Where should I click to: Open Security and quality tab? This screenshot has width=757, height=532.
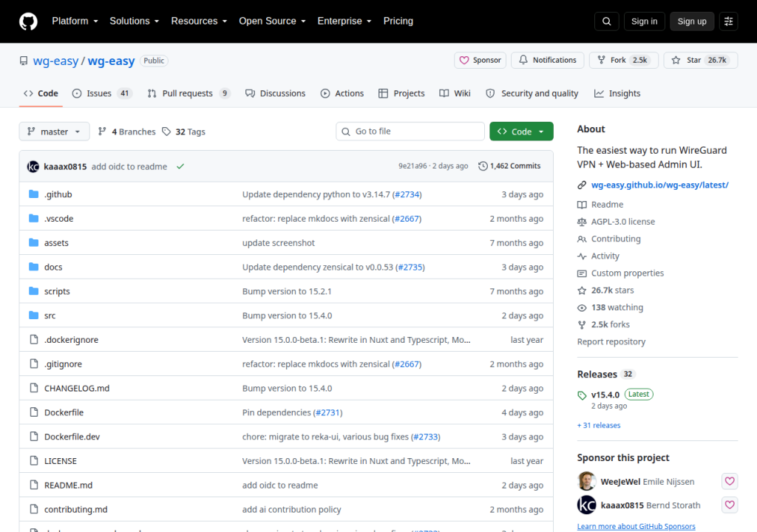(532, 93)
